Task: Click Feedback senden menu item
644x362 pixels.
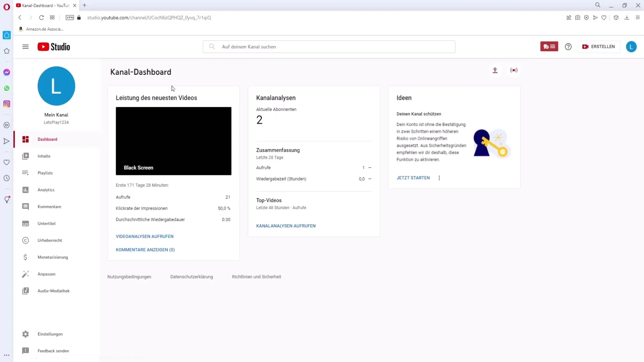Action: 53,351
